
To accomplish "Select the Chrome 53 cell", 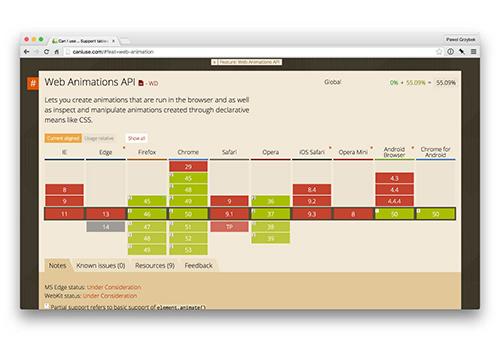I will coord(188,250).
